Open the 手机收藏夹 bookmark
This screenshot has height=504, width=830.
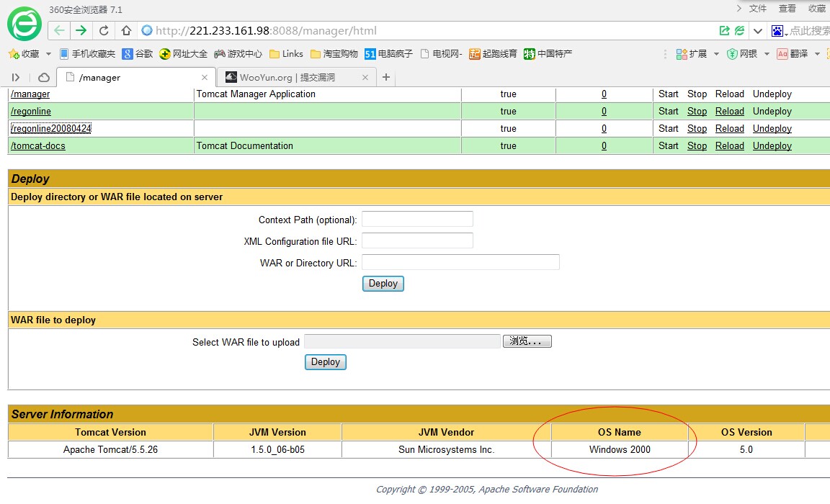tap(87, 54)
